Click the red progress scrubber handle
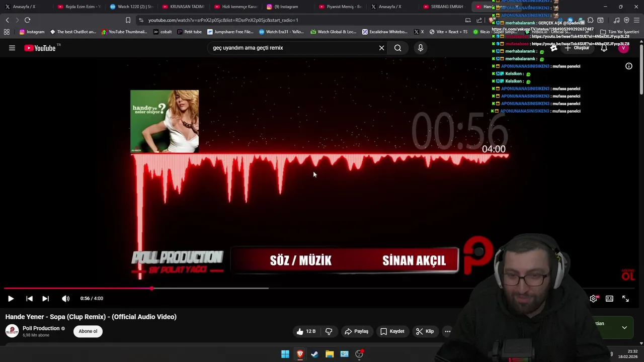This screenshot has width=644, height=362. tap(152, 288)
